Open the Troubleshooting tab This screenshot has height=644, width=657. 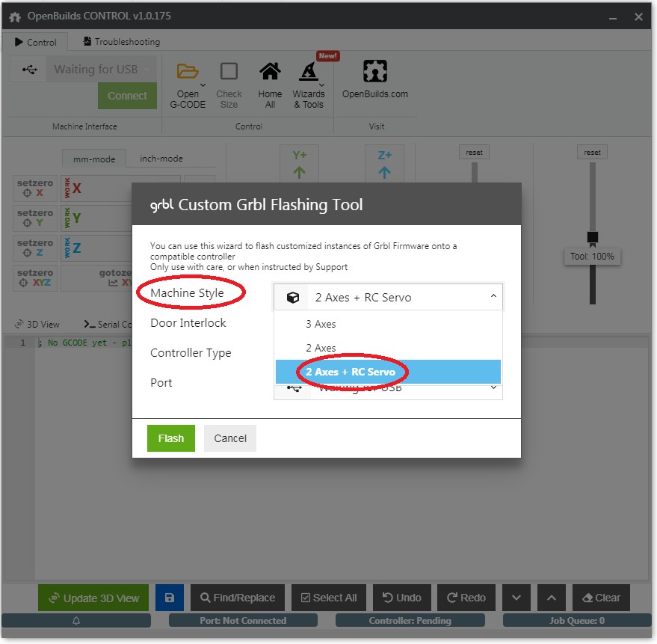121,42
